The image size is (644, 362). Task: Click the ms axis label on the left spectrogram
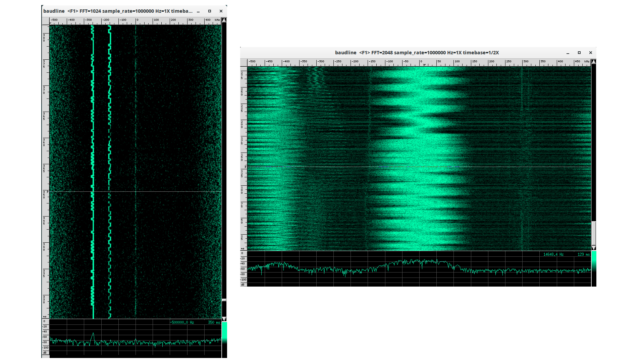pos(45,316)
